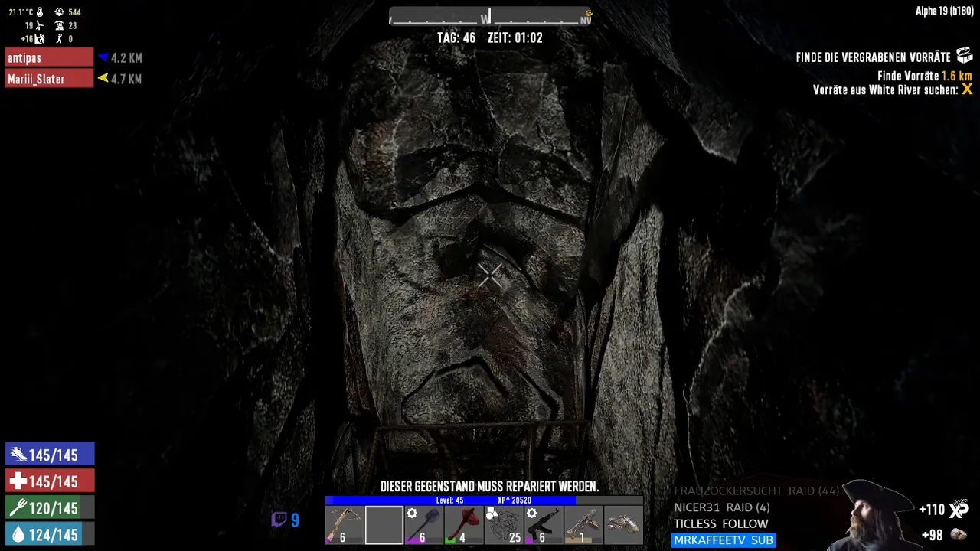Select the crossbow in the first toolbelt slot

(x=344, y=525)
